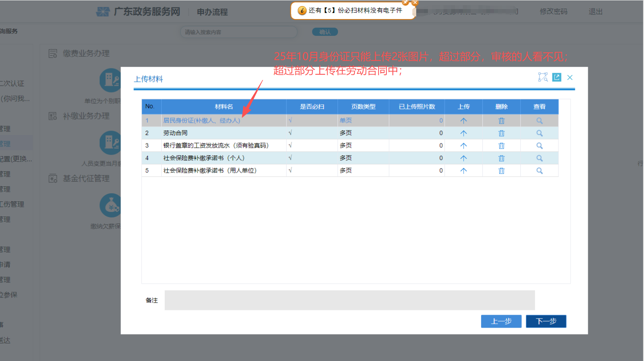Viewport: 644px width, 361px height.
Task: Upload file for 银行盖章的工资发放流水 row
Action: click(463, 146)
